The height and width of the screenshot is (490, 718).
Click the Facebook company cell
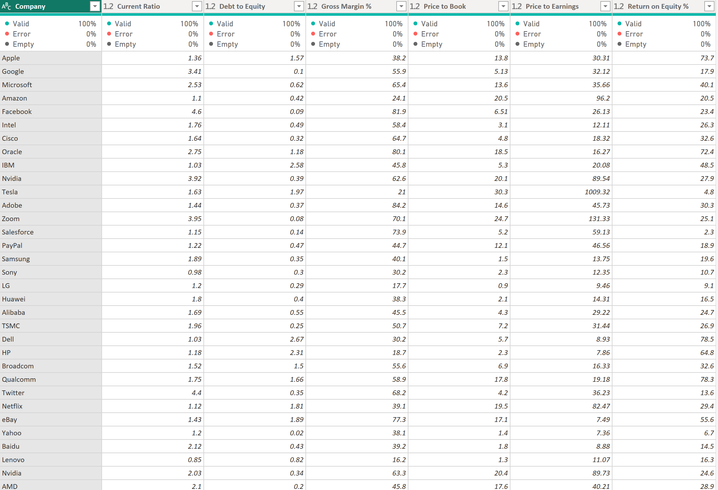[50, 112]
